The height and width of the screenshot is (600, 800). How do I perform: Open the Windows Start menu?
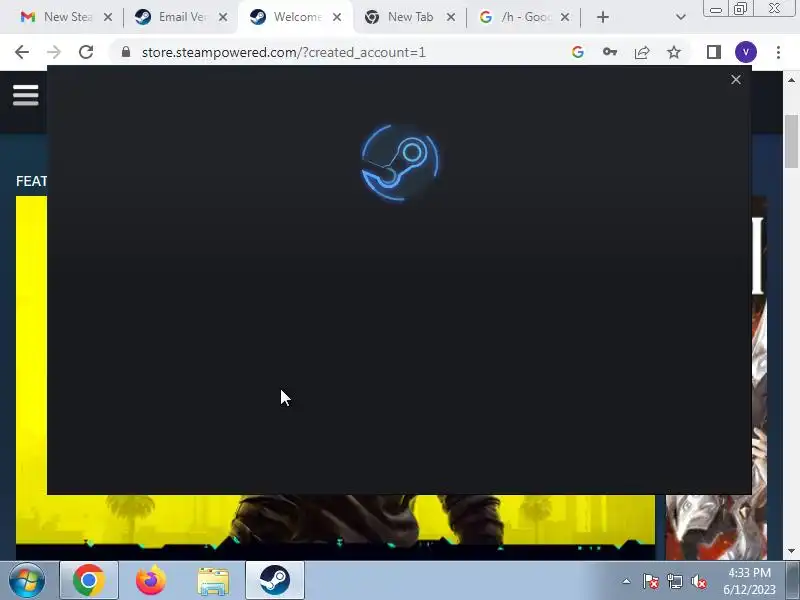tap(27, 580)
